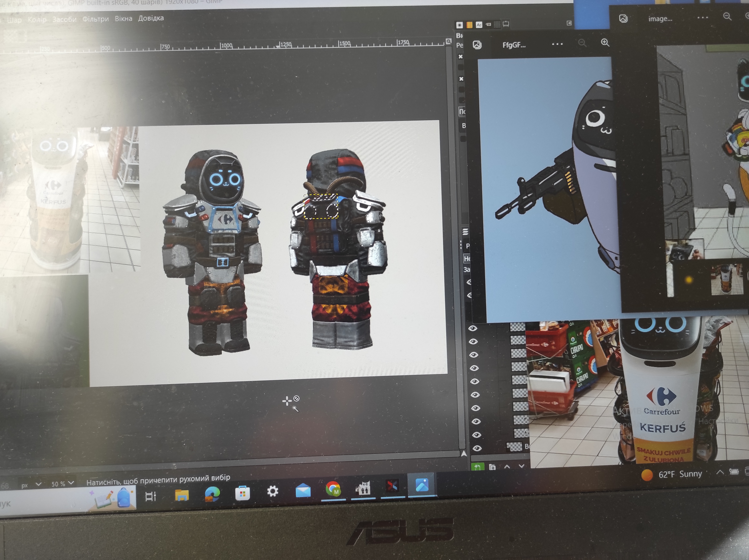
Task: Click the 'FfgGF...' photo window title
Action: [x=514, y=45]
